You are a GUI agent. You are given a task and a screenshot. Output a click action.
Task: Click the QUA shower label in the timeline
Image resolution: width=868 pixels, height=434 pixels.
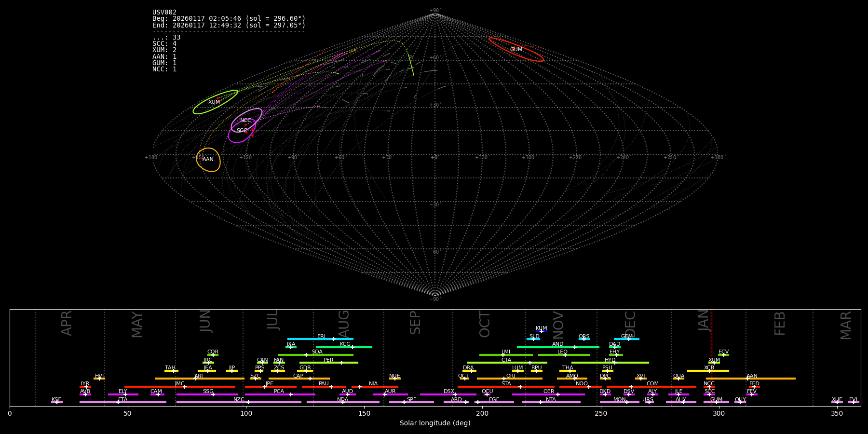(678, 376)
